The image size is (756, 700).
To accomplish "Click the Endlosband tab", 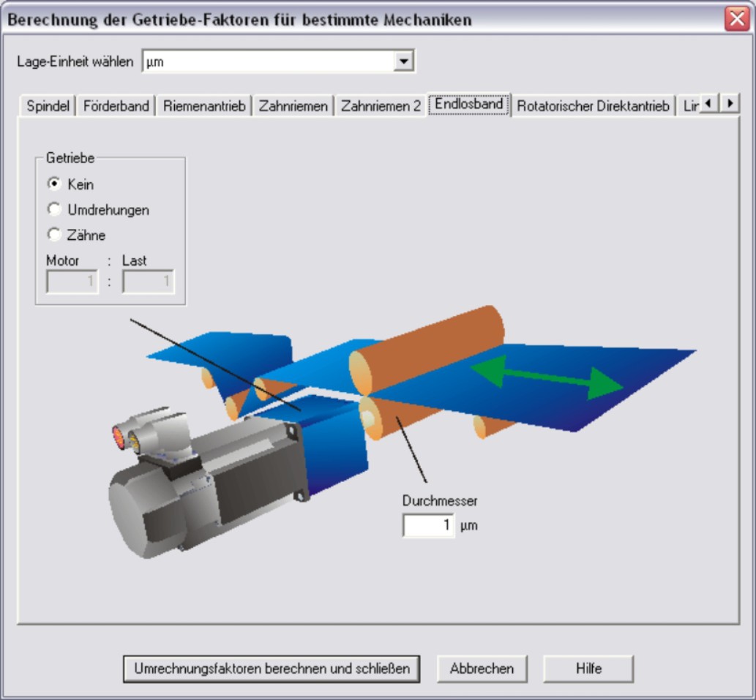I will click(x=468, y=105).
